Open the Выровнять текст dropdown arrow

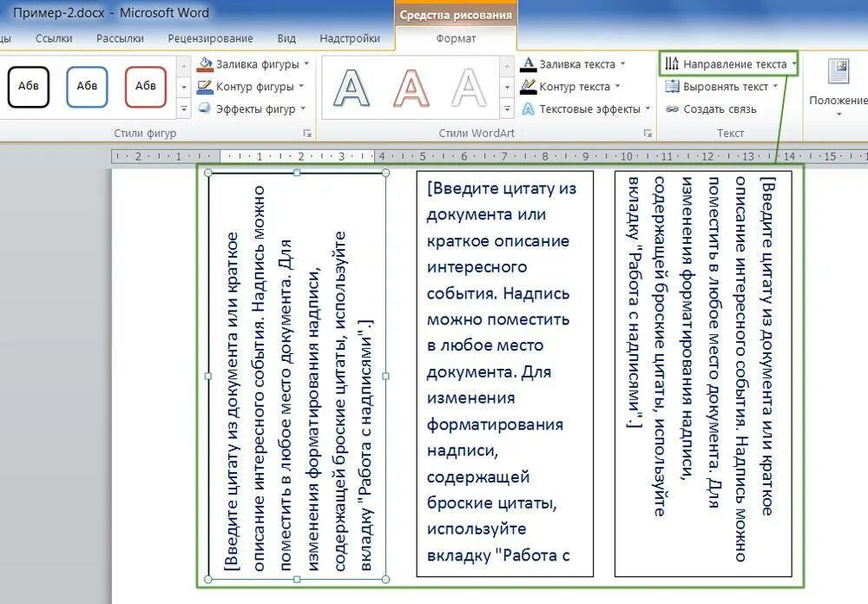point(775,86)
